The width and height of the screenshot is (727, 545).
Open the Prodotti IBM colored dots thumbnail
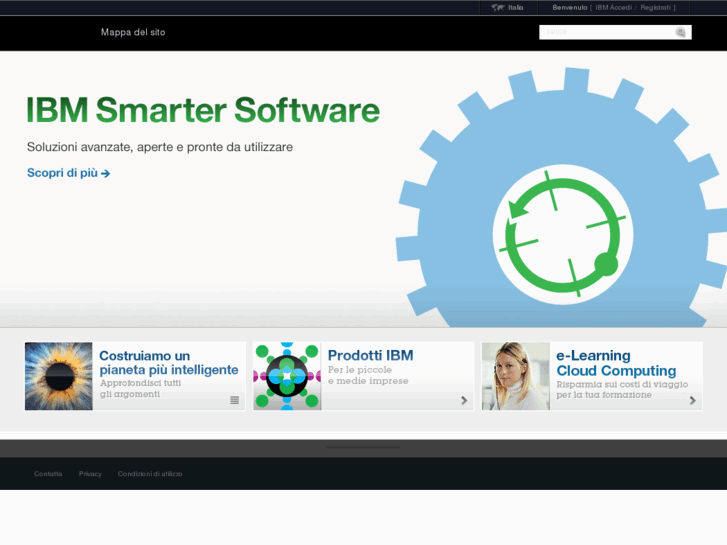(x=287, y=376)
